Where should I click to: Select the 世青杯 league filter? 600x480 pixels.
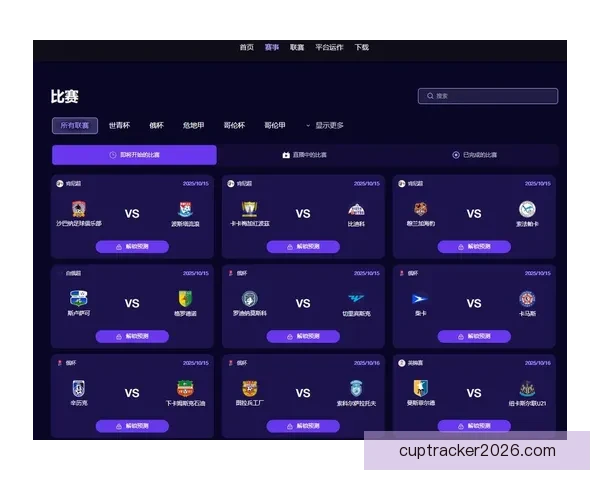point(120,126)
